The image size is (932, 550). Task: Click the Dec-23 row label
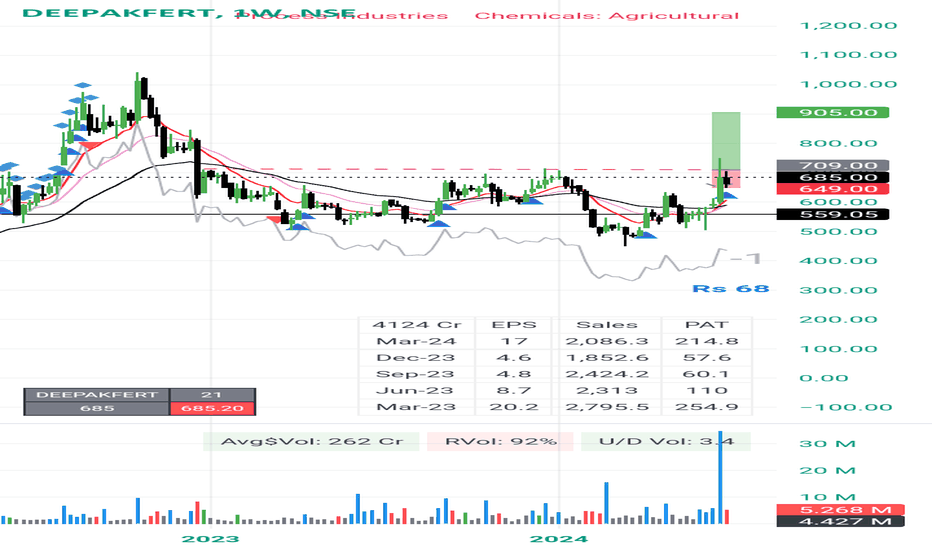pos(417,358)
